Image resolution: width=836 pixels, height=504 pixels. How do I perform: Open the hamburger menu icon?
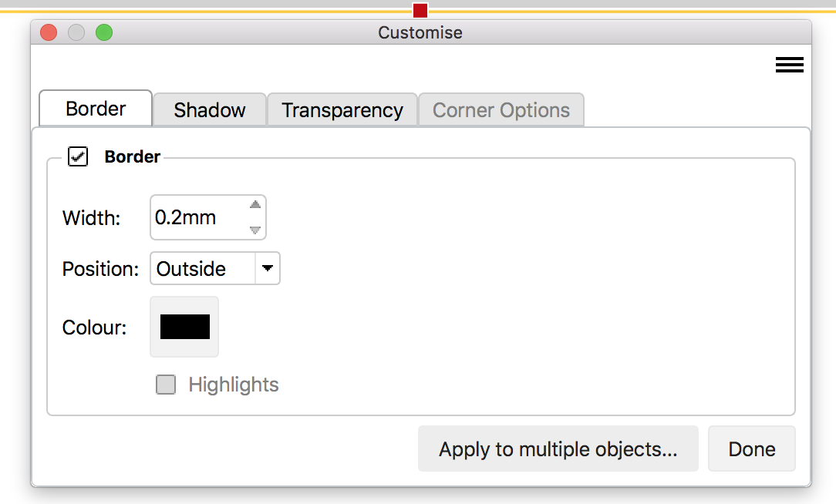click(x=789, y=66)
